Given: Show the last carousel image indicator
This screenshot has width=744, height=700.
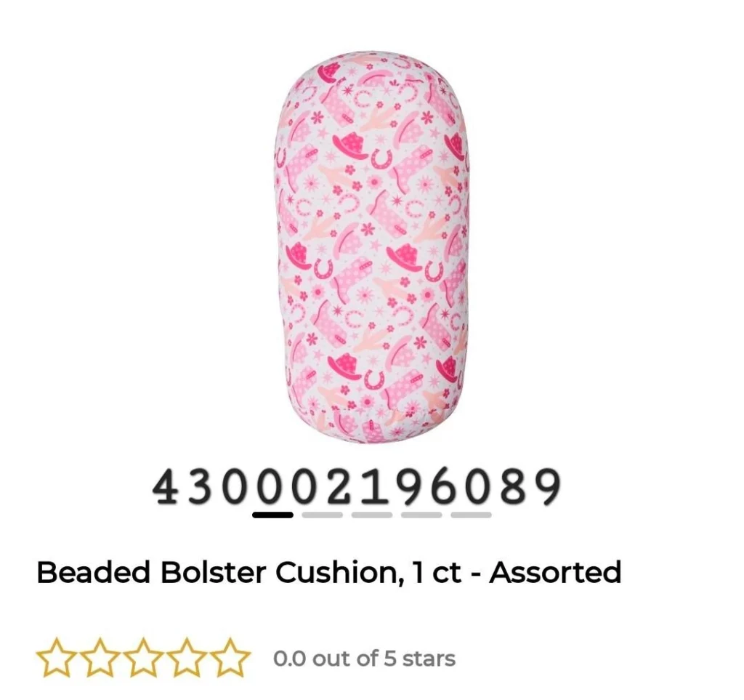Looking at the screenshot, I should pyautogui.click(x=471, y=515).
